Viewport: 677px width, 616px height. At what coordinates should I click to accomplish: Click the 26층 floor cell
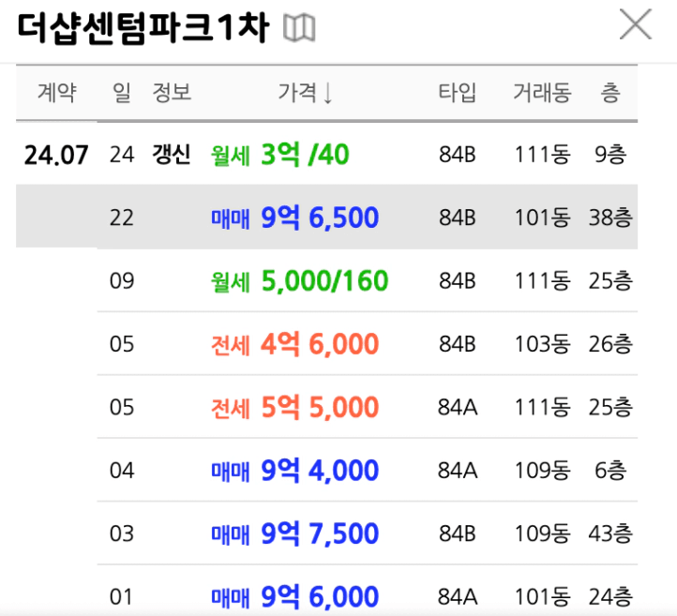(x=610, y=344)
